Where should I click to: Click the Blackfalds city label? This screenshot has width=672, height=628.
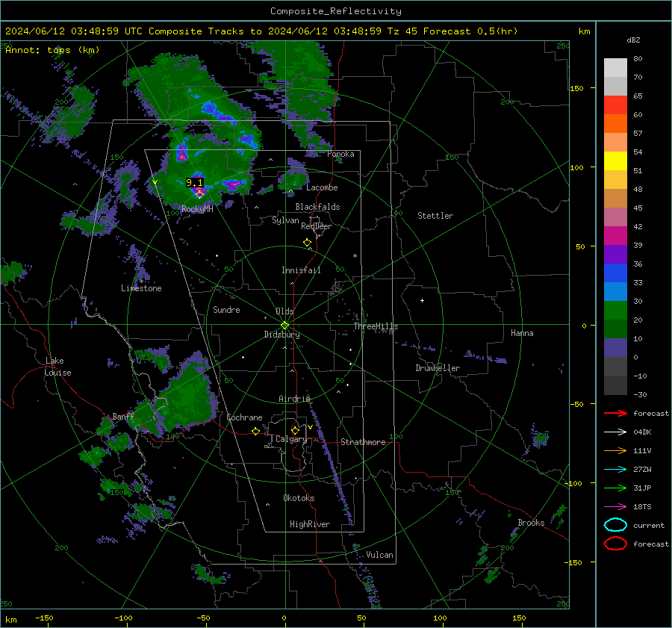(317, 207)
